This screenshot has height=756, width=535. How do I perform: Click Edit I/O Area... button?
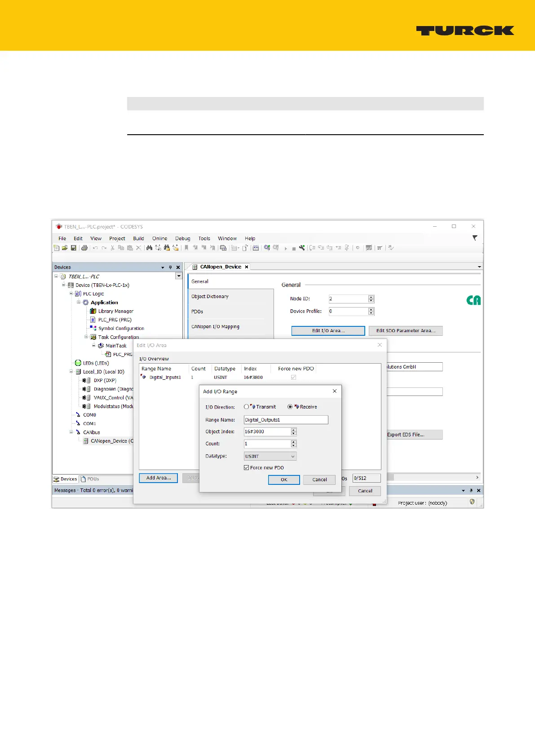[x=328, y=330]
